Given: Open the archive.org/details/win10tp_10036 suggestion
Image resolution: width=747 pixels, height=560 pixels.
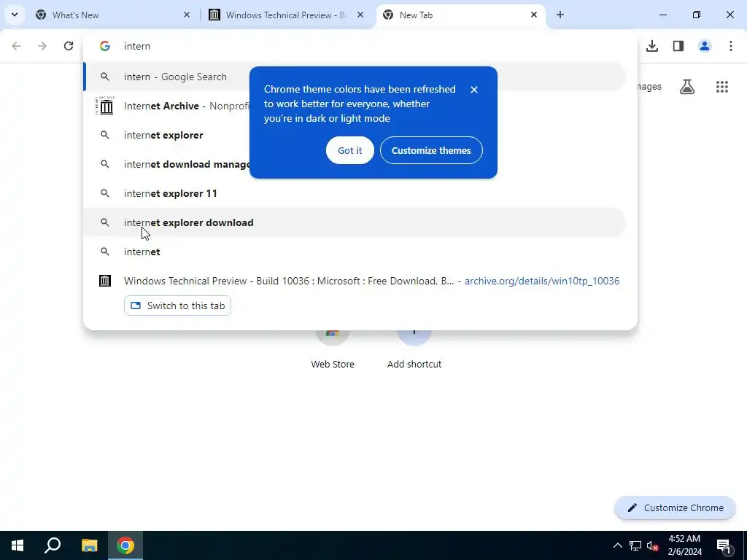Looking at the screenshot, I should 355,281.
